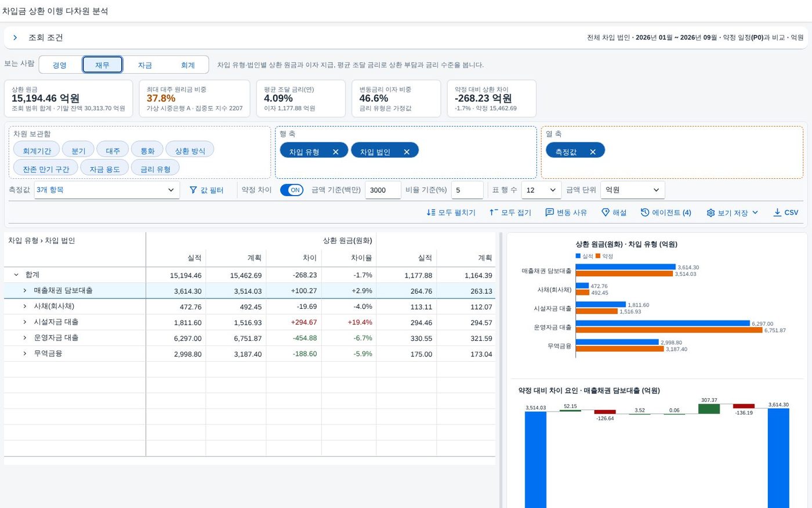
Task: Click the 보기 저장 gear icon
Action: (x=710, y=213)
